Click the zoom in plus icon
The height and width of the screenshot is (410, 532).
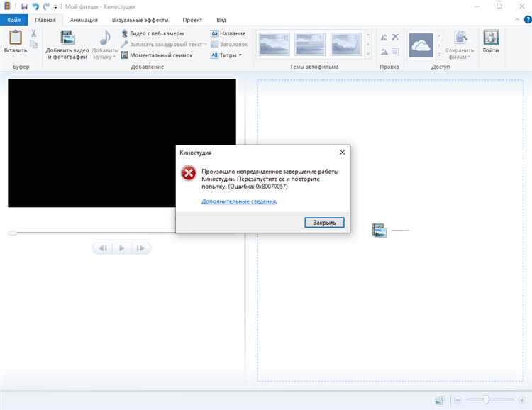tap(522, 400)
